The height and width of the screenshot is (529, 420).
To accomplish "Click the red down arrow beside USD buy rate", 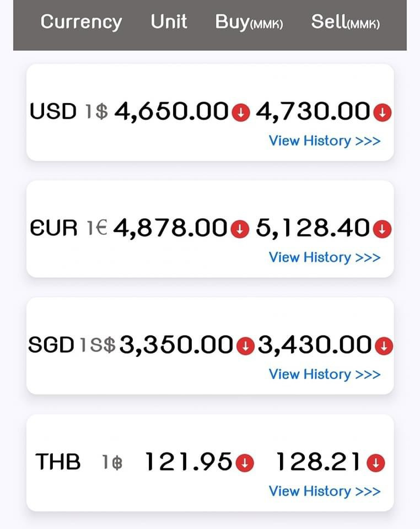I will 240,113.
